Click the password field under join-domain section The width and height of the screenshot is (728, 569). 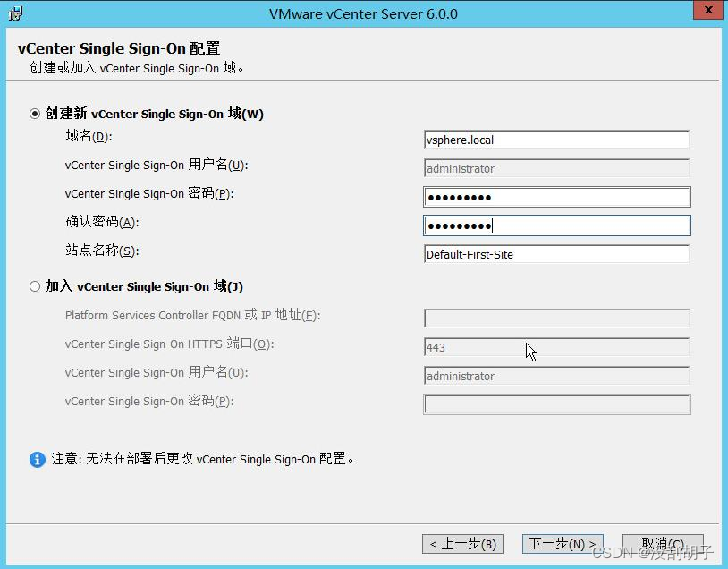556,404
